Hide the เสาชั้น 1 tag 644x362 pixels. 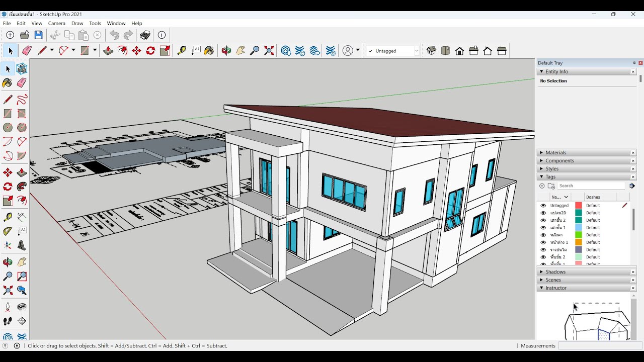click(x=543, y=228)
